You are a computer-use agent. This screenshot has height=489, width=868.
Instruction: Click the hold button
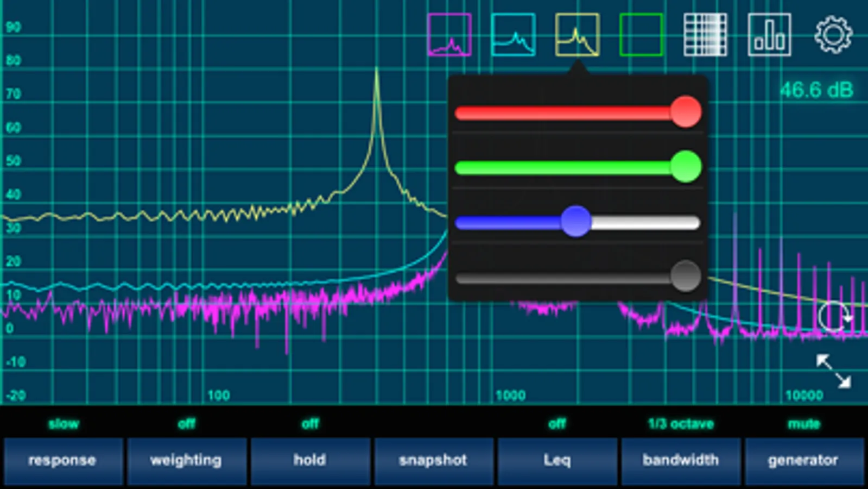tap(310, 461)
